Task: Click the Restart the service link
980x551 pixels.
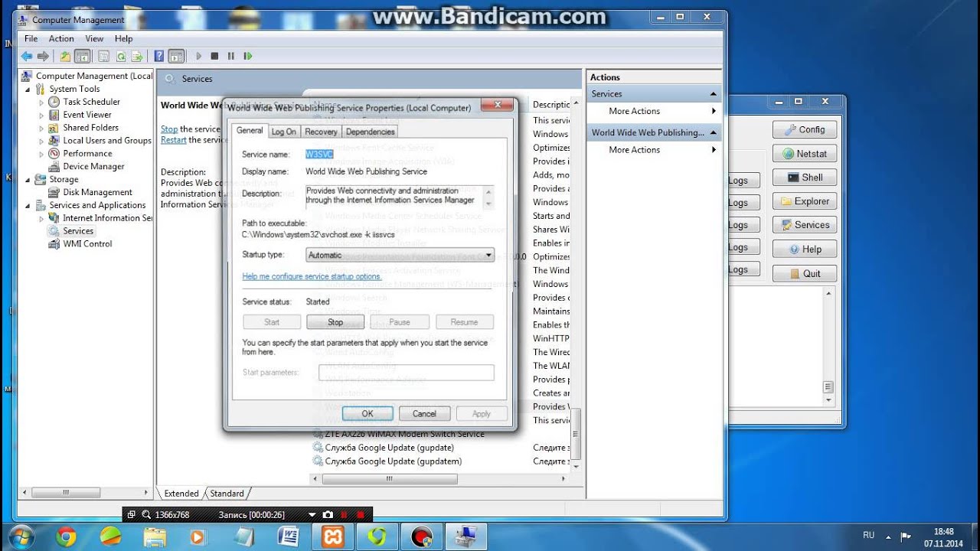Action: (x=174, y=140)
